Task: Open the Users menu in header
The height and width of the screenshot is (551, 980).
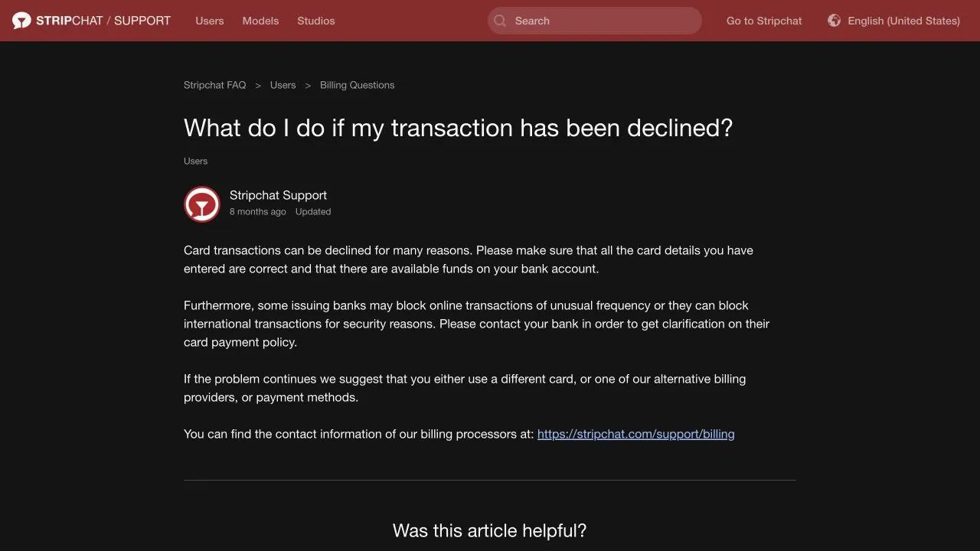Action: pyautogui.click(x=210, y=21)
